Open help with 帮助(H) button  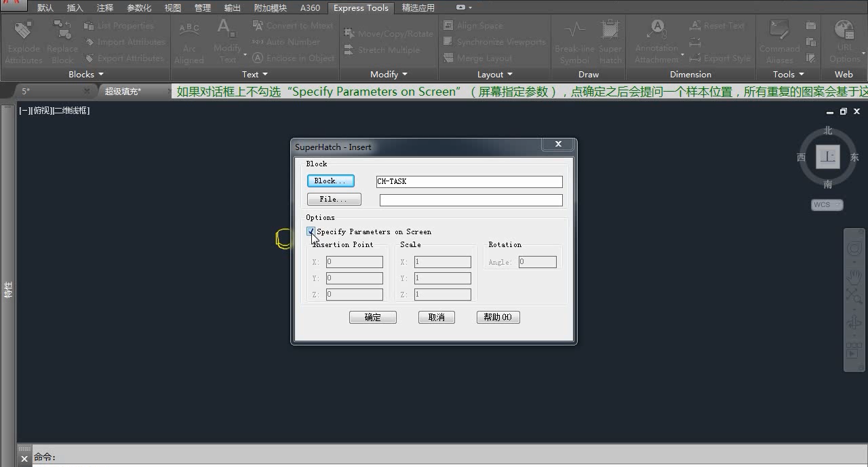pyautogui.click(x=498, y=317)
